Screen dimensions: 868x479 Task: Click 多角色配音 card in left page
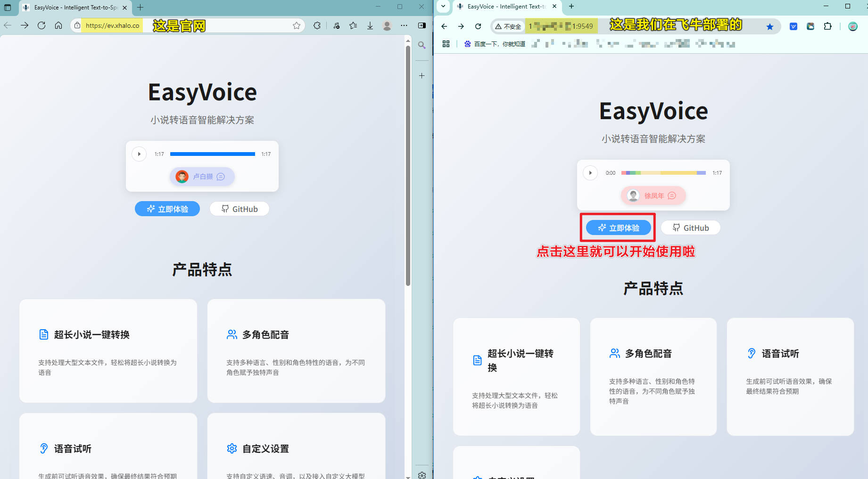coord(296,351)
